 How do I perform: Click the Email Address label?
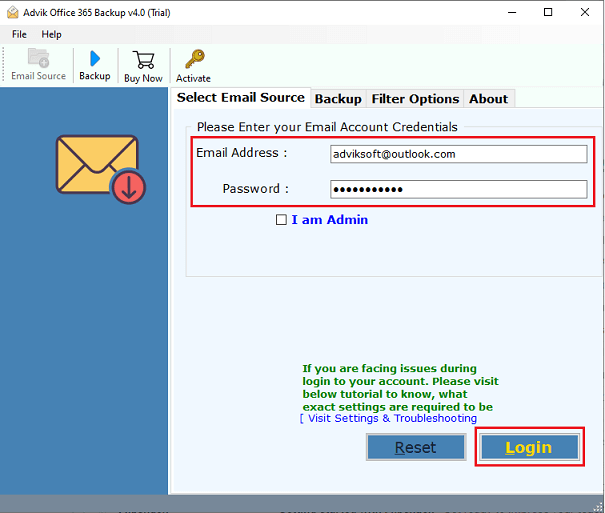click(x=242, y=153)
